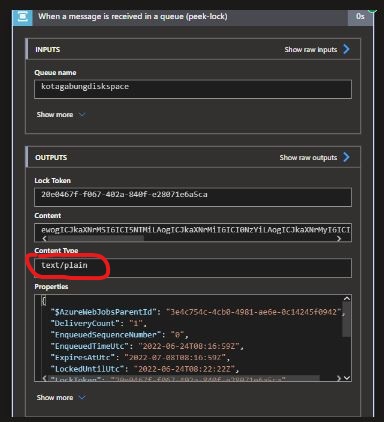384x422 pixels.
Task: Click the Properties label
Action: [x=51, y=287]
